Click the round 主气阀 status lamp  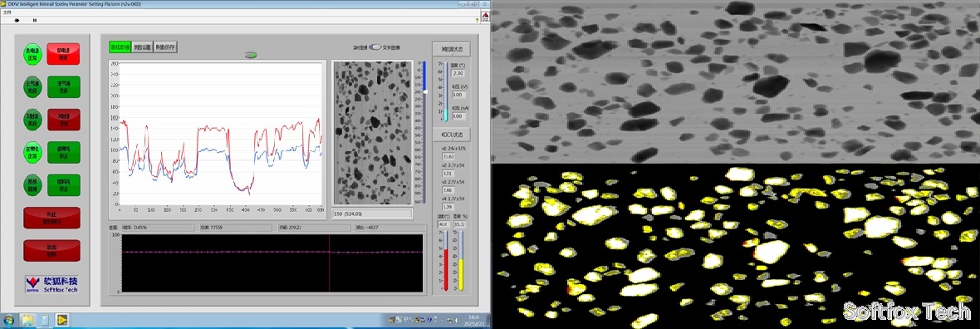tap(32, 86)
